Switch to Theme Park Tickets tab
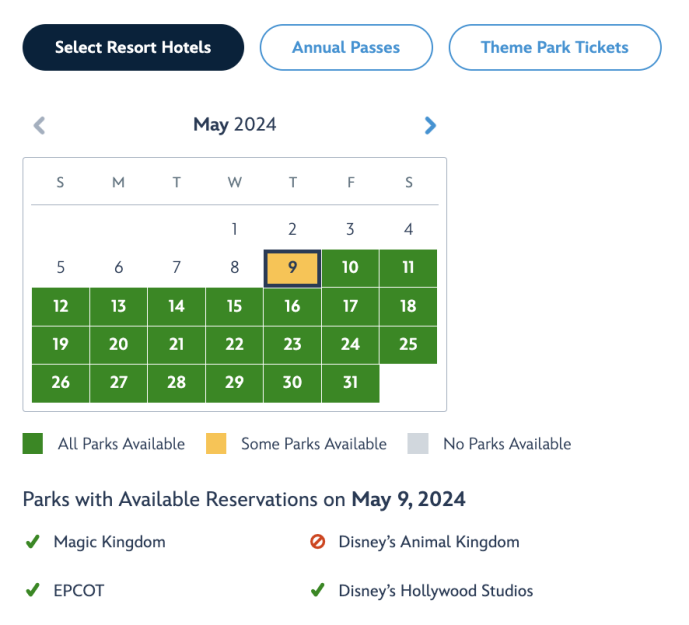Viewport: 689px width, 625px height. (x=555, y=47)
